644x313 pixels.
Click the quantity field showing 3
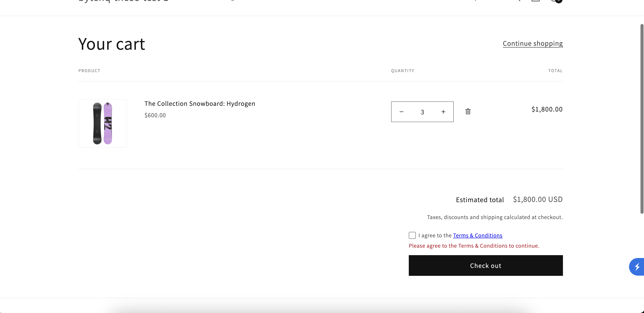[x=422, y=112]
